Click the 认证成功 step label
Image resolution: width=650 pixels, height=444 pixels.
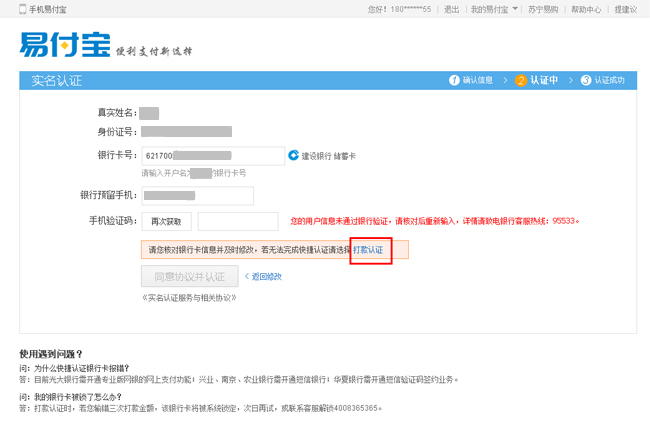(609, 80)
